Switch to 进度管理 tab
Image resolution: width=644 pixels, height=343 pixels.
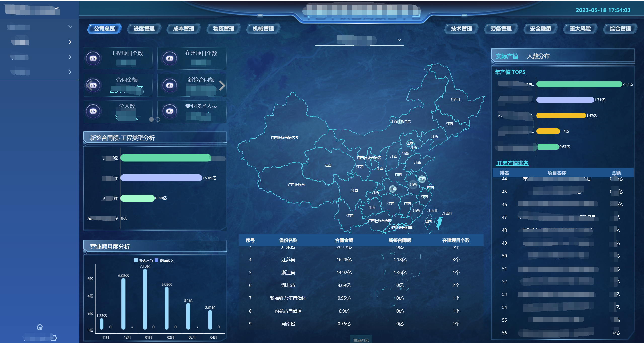144,29
